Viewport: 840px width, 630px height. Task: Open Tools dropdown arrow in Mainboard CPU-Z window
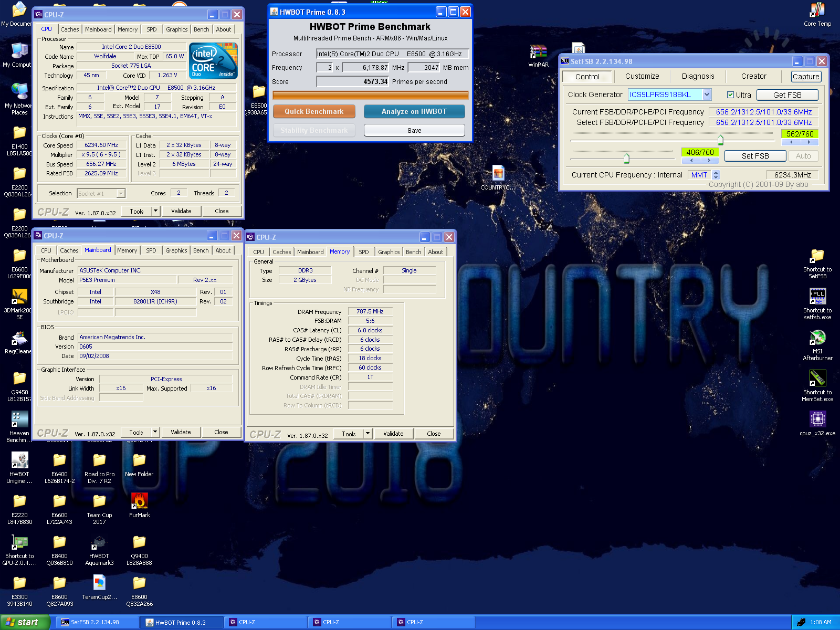point(155,432)
